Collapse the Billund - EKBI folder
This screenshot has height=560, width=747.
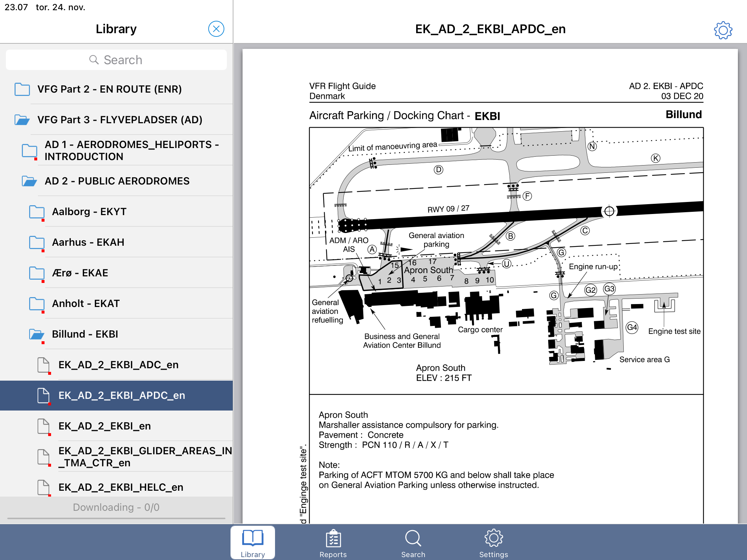pos(116,334)
